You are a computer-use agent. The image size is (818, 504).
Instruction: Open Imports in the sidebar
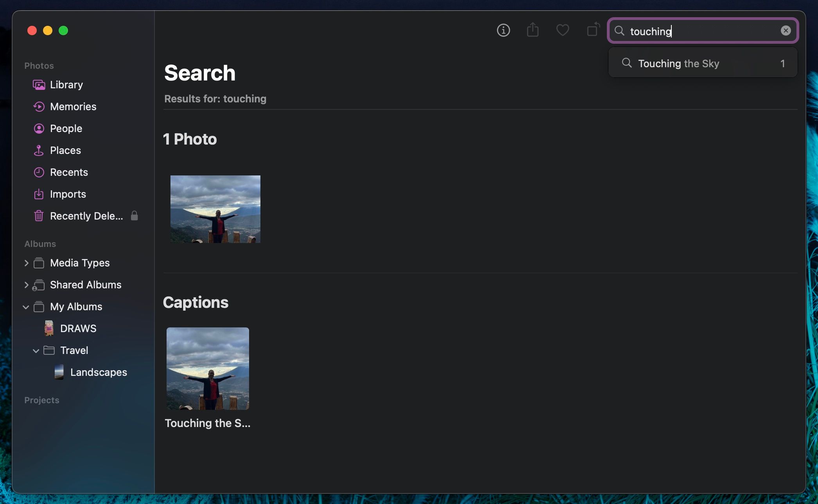(68, 194)
